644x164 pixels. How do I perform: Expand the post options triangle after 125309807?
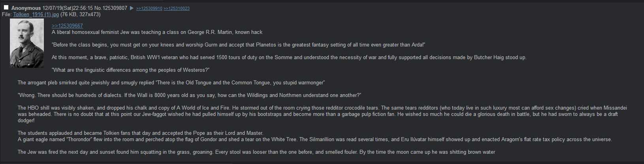[132, 8]
